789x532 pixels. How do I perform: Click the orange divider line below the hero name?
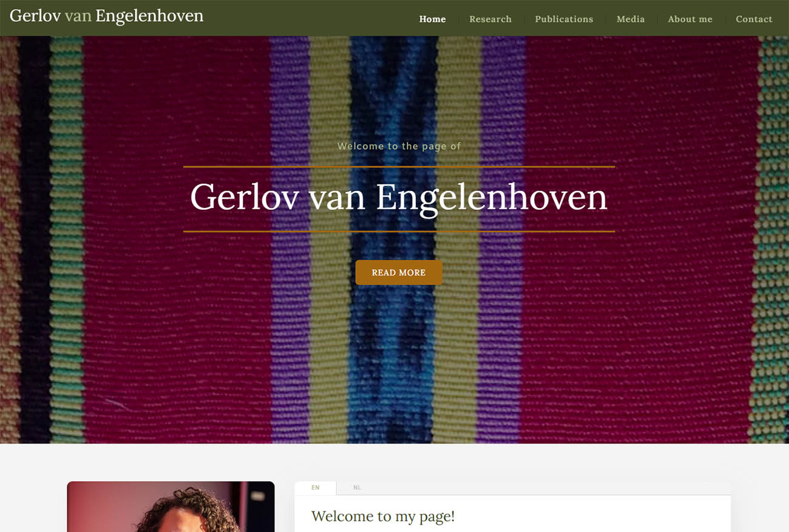[399, 231]
